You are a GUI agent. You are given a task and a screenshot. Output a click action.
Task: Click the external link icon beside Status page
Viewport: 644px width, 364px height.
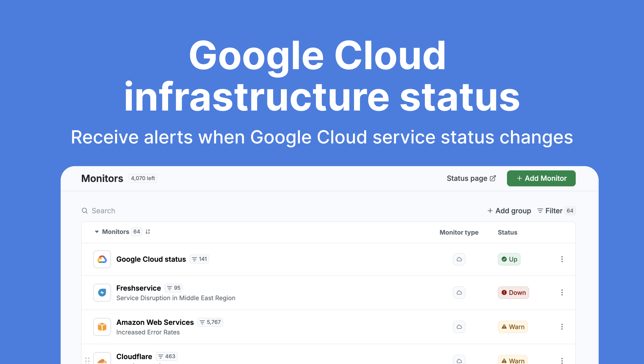(x=493, y=178)
